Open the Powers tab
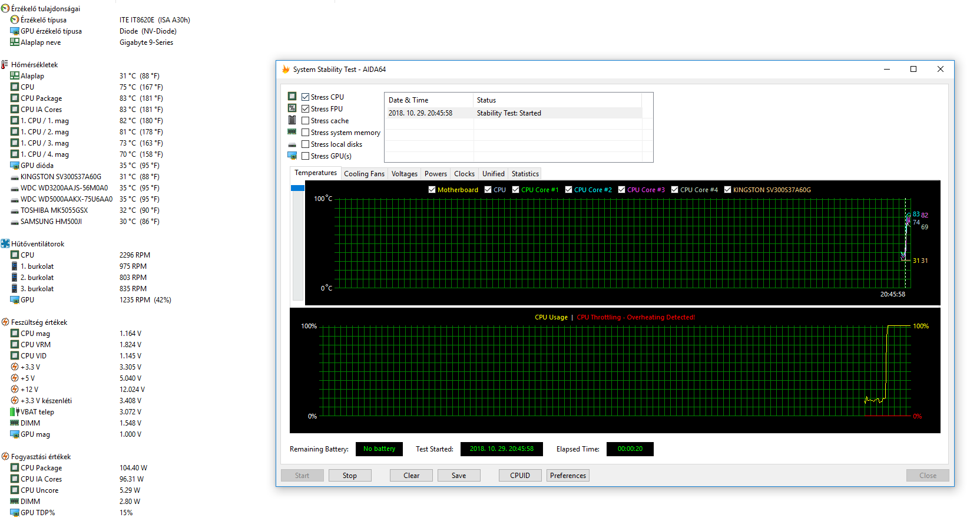This screenshot has width=980, height=524. pos(436,174)
